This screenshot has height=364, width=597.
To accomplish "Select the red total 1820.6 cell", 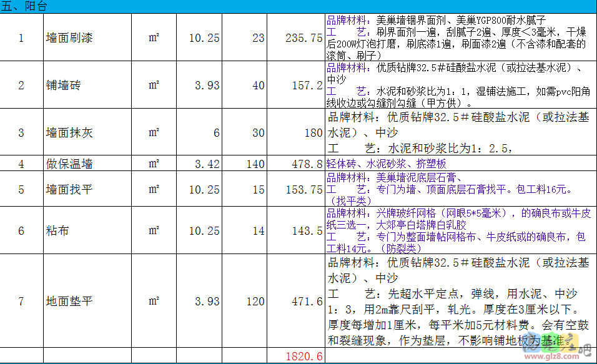I will 303,357.
